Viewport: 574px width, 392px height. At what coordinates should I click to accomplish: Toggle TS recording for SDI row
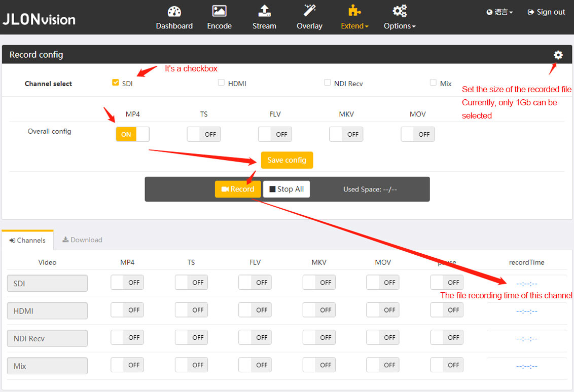(x=191, y=282)
